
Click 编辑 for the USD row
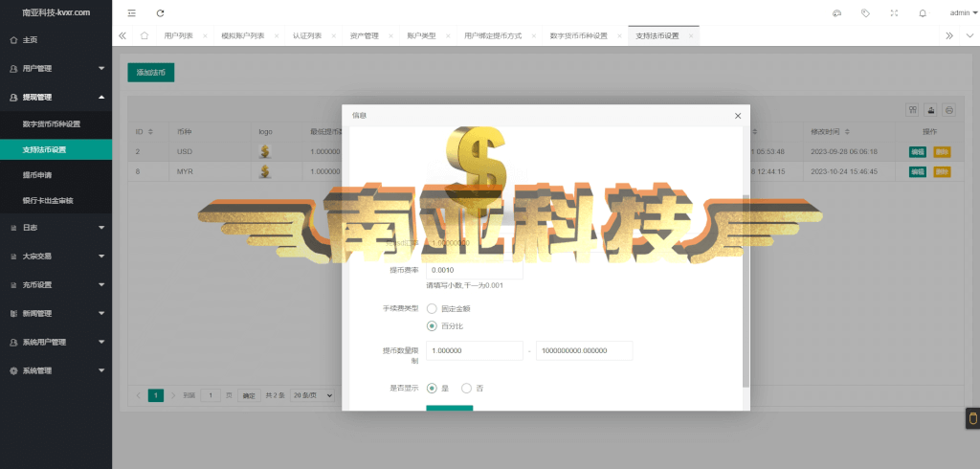click(918, 151)
